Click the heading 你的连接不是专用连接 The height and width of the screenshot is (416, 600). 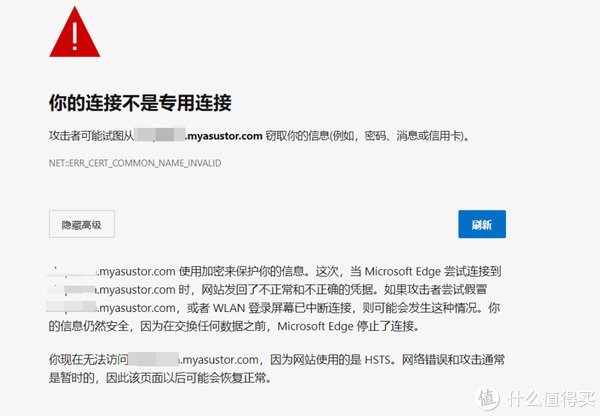coord(140,103)
